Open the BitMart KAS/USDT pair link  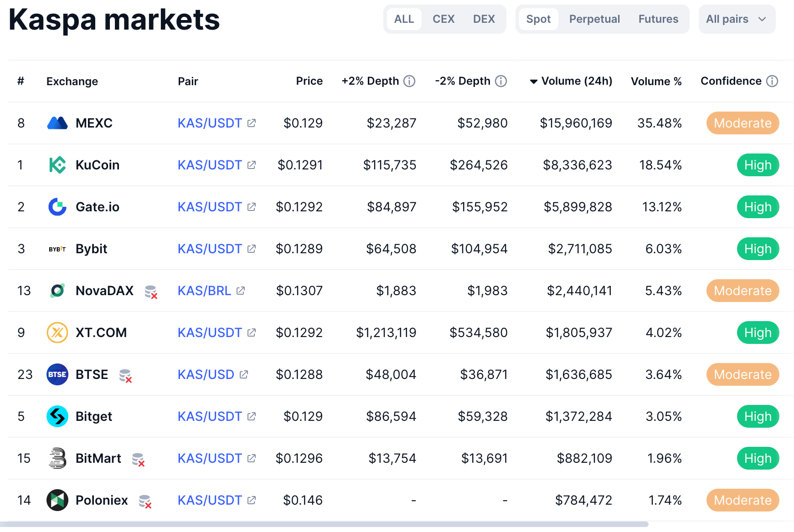click(x=210, y=458)
